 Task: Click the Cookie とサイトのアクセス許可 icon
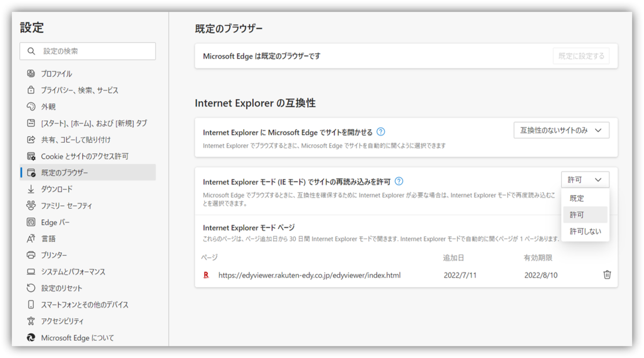pos(31,156)
